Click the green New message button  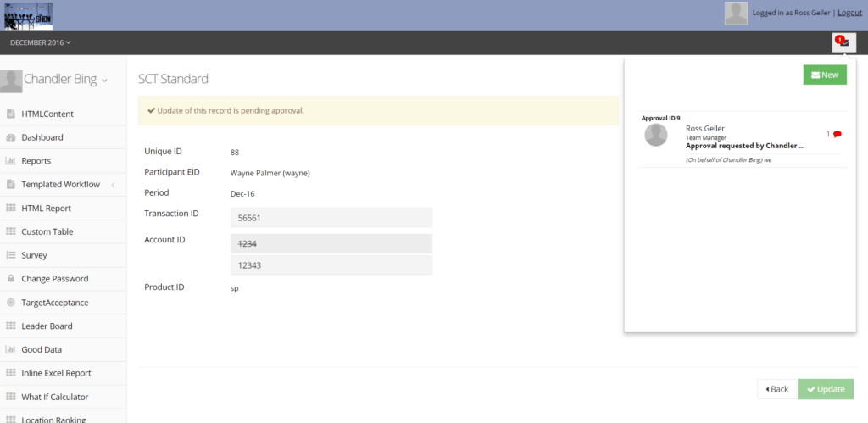pyautogui.click(x=825, y=75)
